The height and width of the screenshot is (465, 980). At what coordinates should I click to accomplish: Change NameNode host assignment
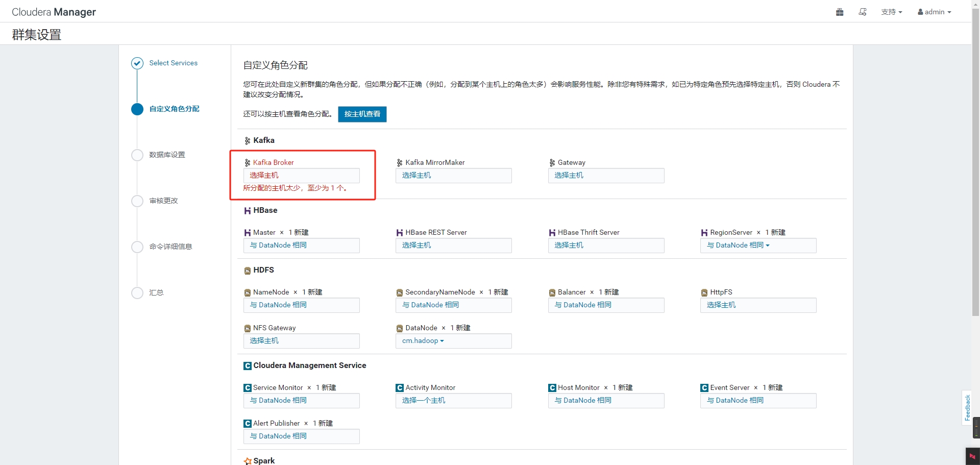click(x=302, y=305)
